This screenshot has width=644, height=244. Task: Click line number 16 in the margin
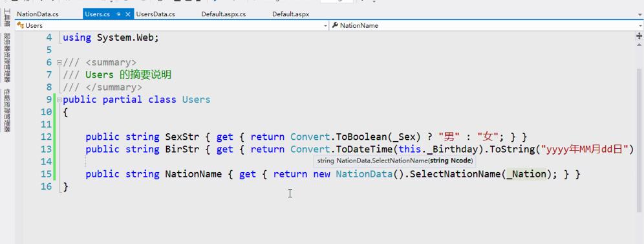coord(47,187)
